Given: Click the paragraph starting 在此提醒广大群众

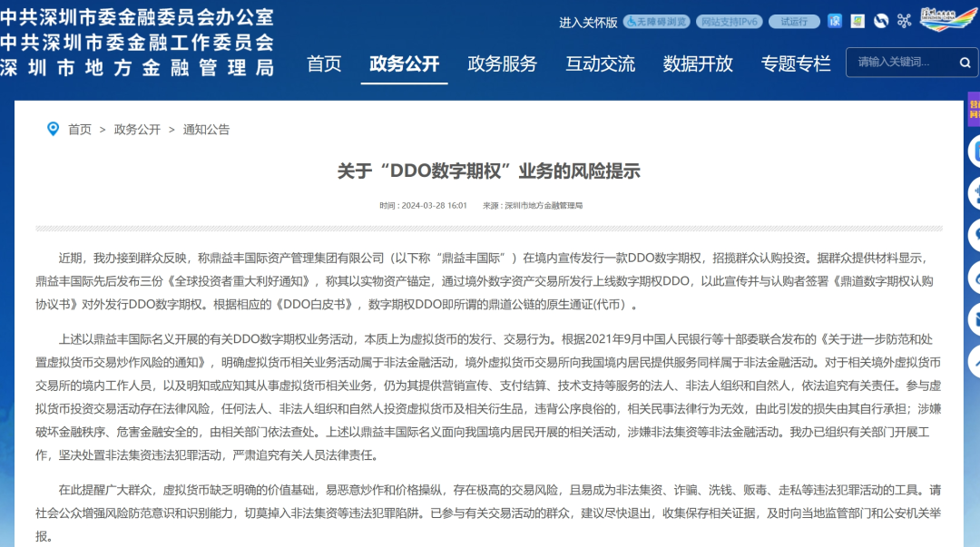Looking at the screenshot, I should (x=489, y=513).
